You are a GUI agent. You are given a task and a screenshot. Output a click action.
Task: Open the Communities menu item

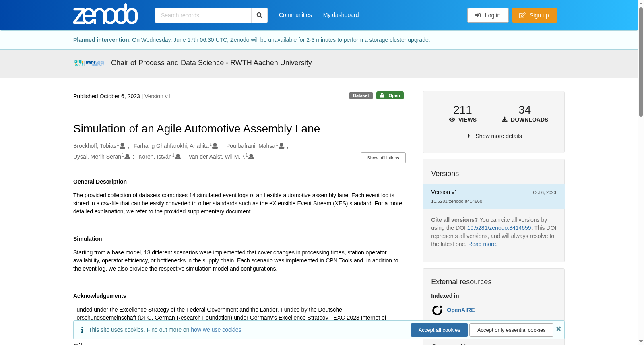point(295,15)
